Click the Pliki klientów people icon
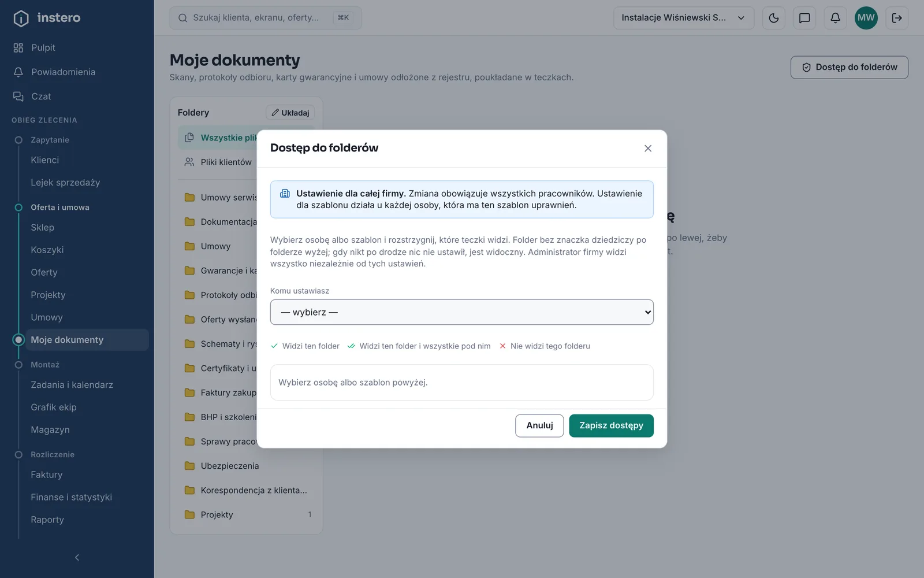The height and width of the screenshot is (578, 924). (x=189, y=162)
